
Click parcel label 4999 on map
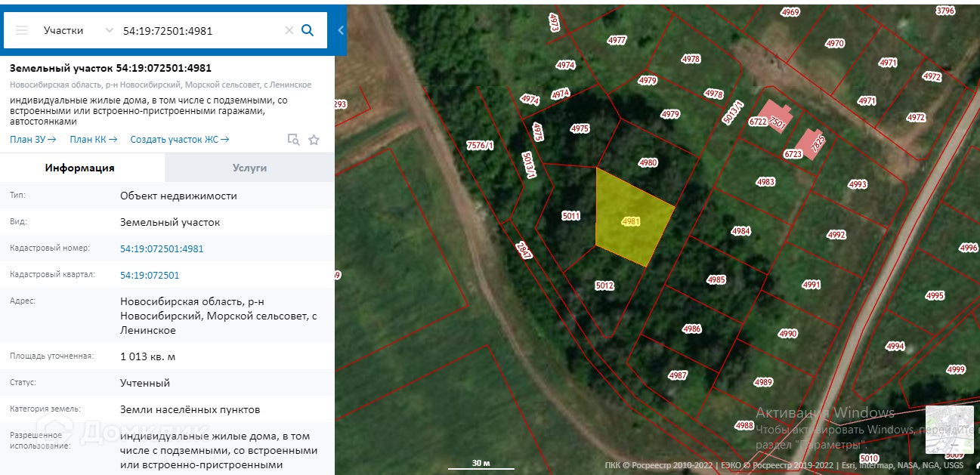click(956, 369)
